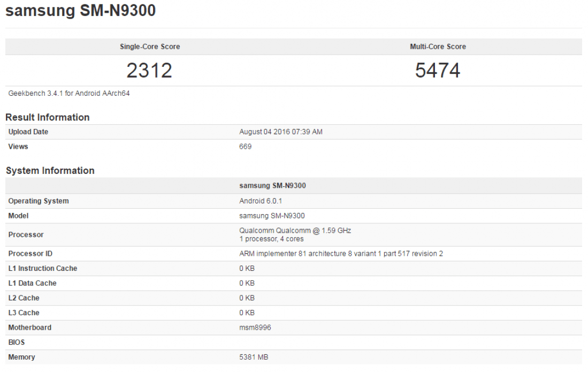Click the L1 Instruction Cache row label
588x372 pixels.
click(43, 268)
